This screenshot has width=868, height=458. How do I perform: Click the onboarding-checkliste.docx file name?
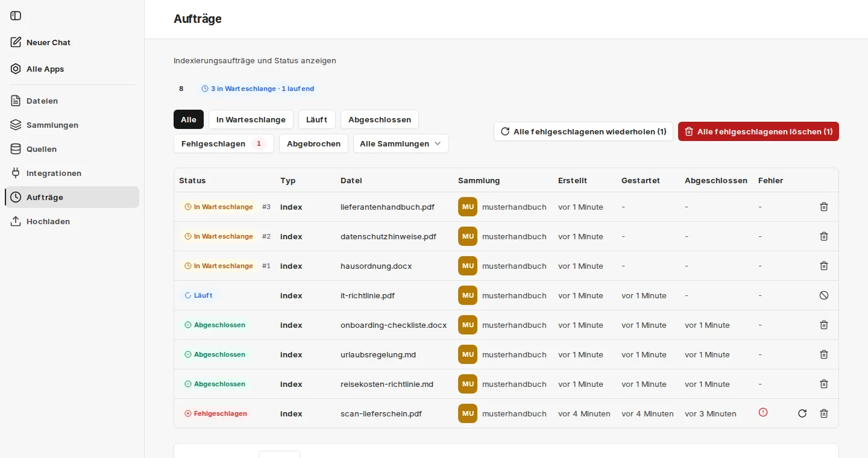pyautogui.click(x=394, y=325)
